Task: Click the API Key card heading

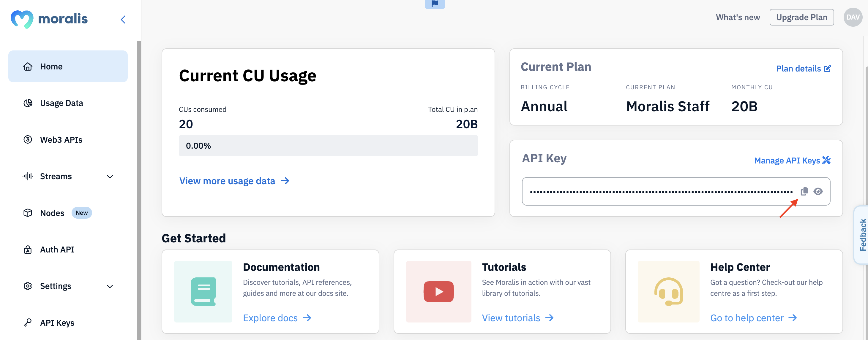Action: tap(544, 158)
